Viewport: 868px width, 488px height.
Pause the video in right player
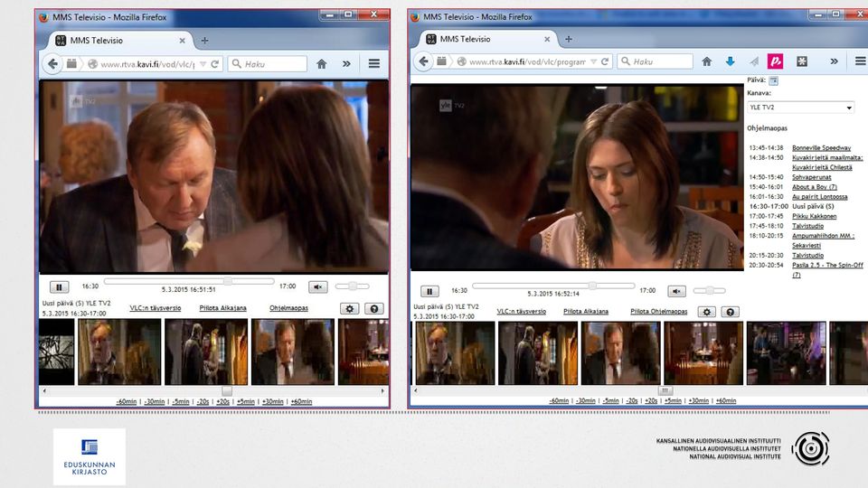(429, 291)
